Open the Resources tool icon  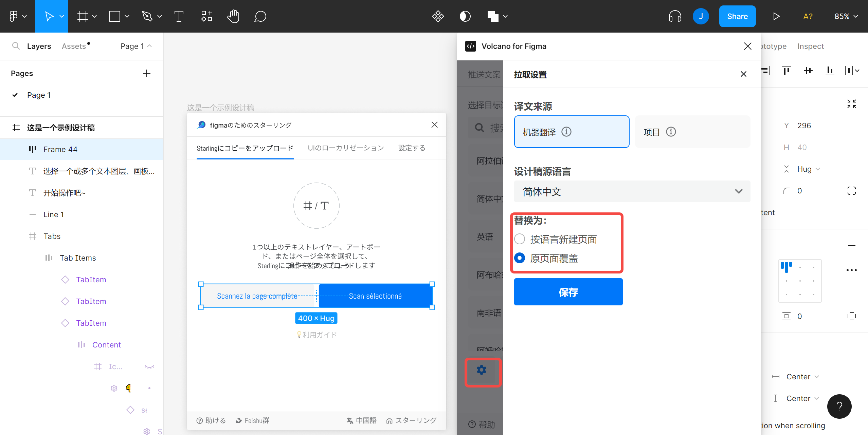[206, 16]
